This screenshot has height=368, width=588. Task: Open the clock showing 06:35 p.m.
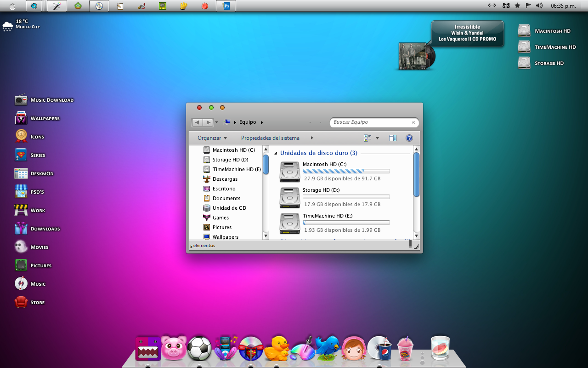pos(563,6)
